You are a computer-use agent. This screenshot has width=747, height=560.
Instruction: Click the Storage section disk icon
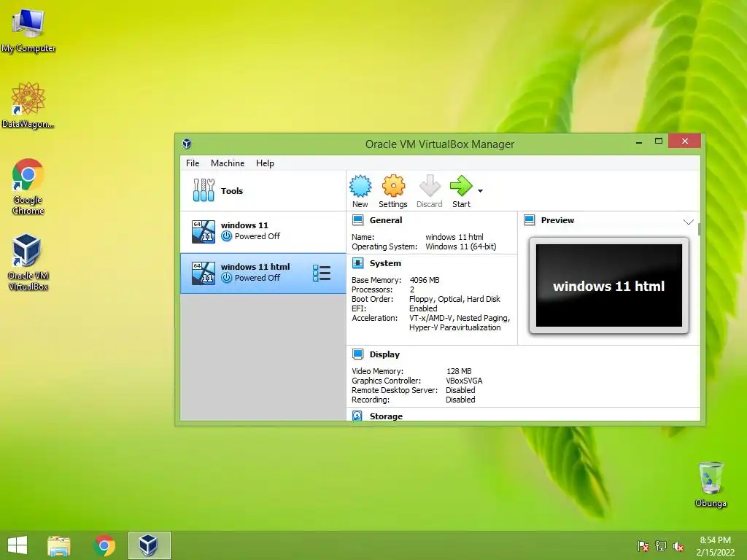coord(357,416)
